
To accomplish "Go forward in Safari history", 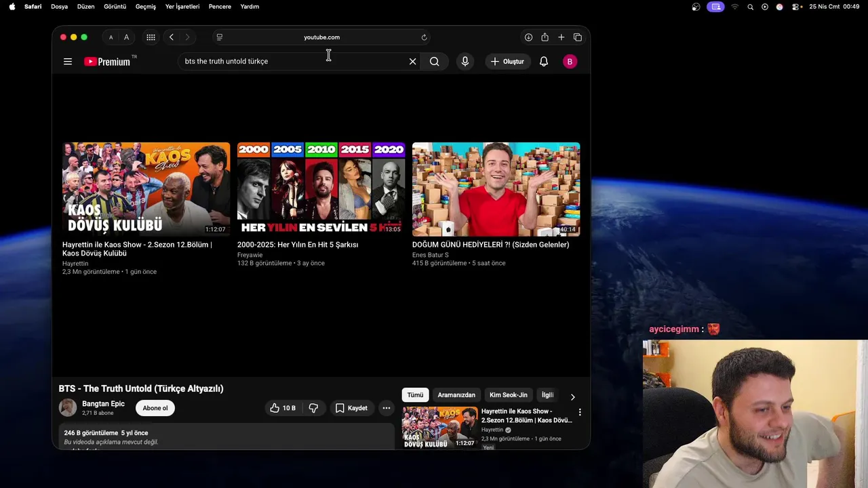I will tap(187, 37).
